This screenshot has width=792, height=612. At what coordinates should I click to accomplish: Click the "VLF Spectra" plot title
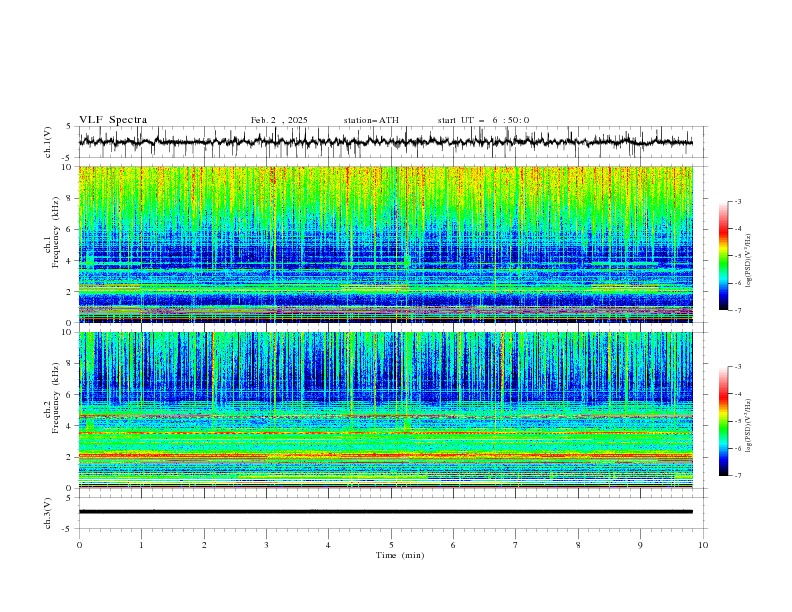tap(113, 120)
